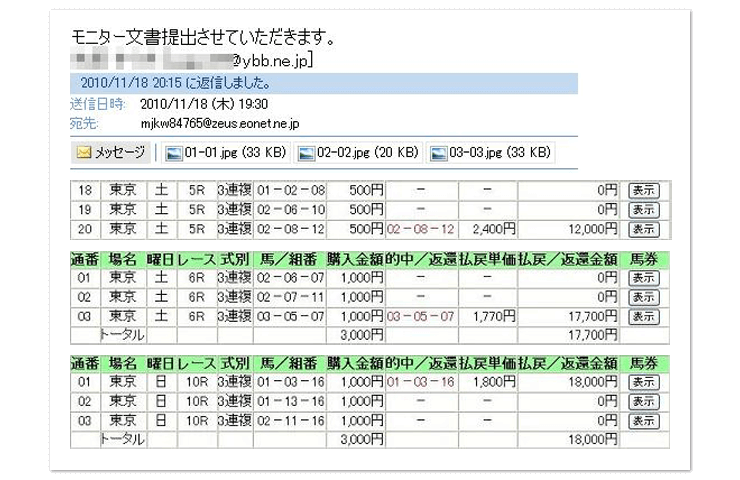The height and width of the screenshot is (480, 740).
Task: Click the red winning result 03-05-07
Action: point(420,317)
